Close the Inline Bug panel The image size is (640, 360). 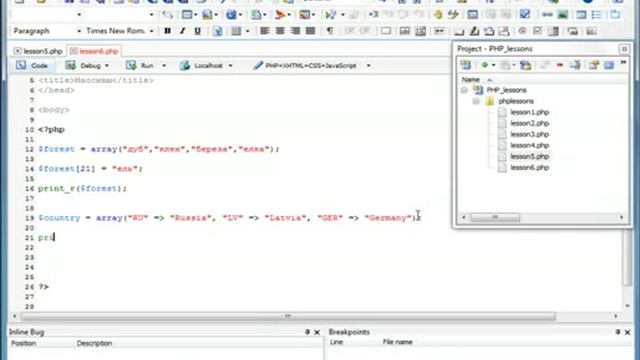[317, 332]
